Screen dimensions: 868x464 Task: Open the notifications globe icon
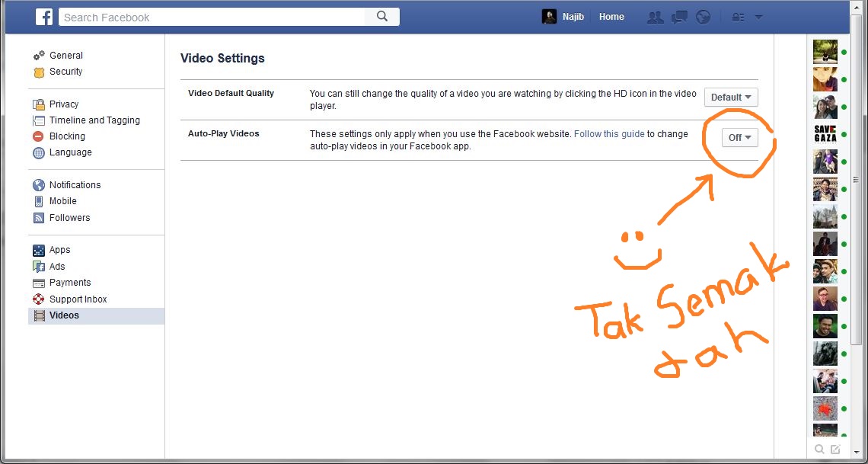point(703,17)
